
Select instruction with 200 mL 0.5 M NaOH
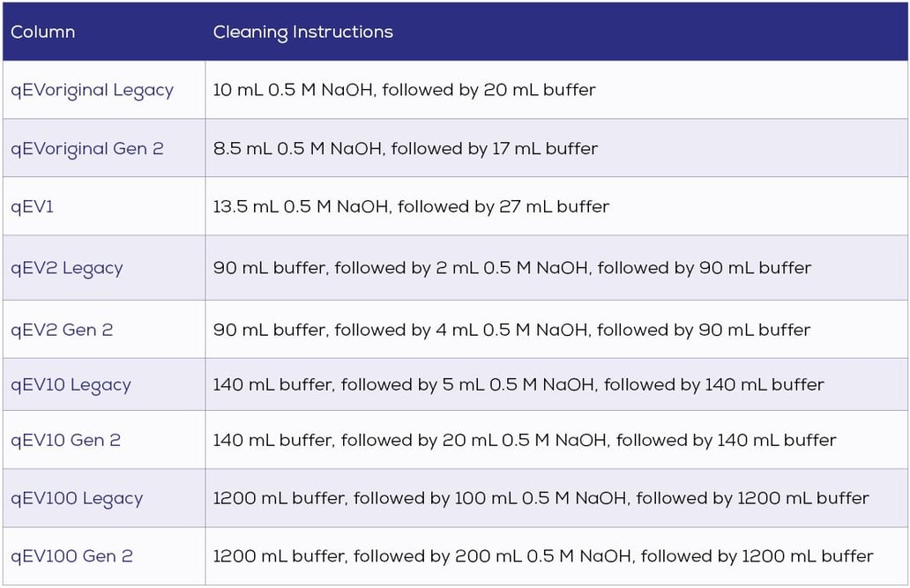coord(543,556)
